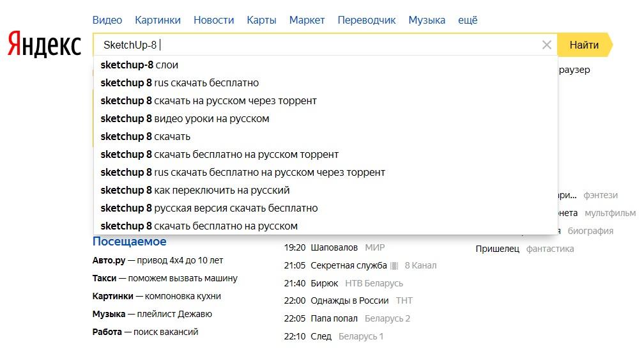This screenshot has height=358, width=644.
Task: Open TV listing 22:05 Папа попал
Action: coord(321,318)
